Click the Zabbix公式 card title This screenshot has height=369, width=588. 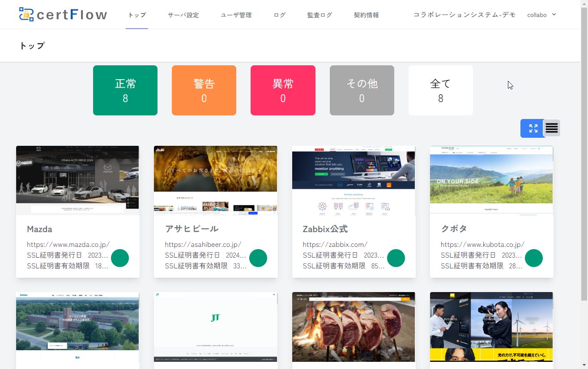pyautogui.click(x=325, y=229)
